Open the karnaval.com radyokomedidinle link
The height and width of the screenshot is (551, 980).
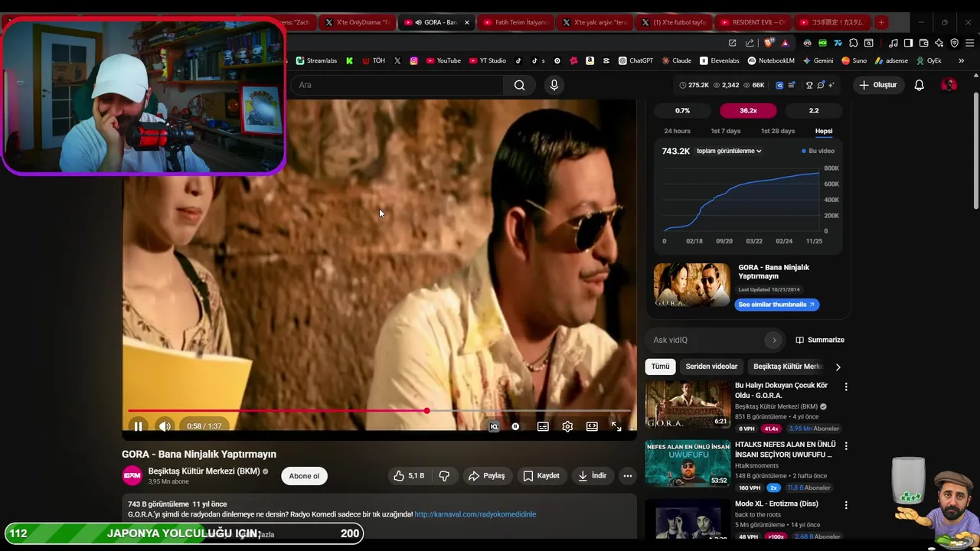coord(475,514)
